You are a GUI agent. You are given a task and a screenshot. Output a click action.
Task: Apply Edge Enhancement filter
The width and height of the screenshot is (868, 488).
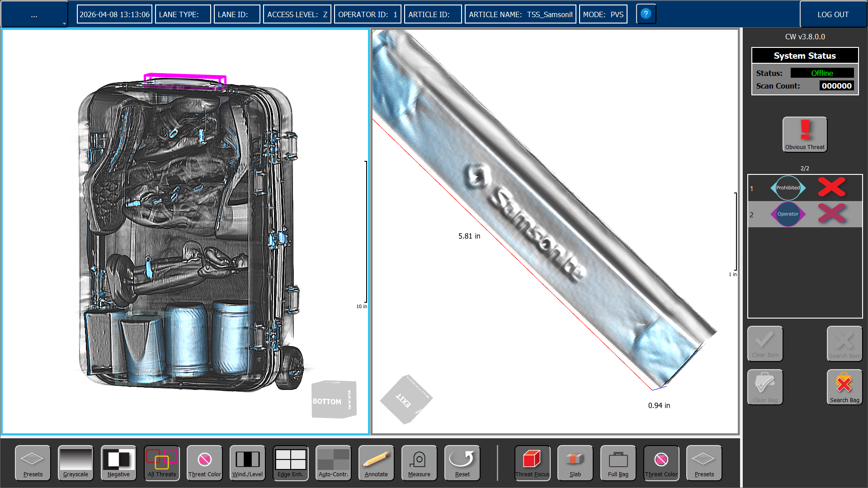coord(290,463)
